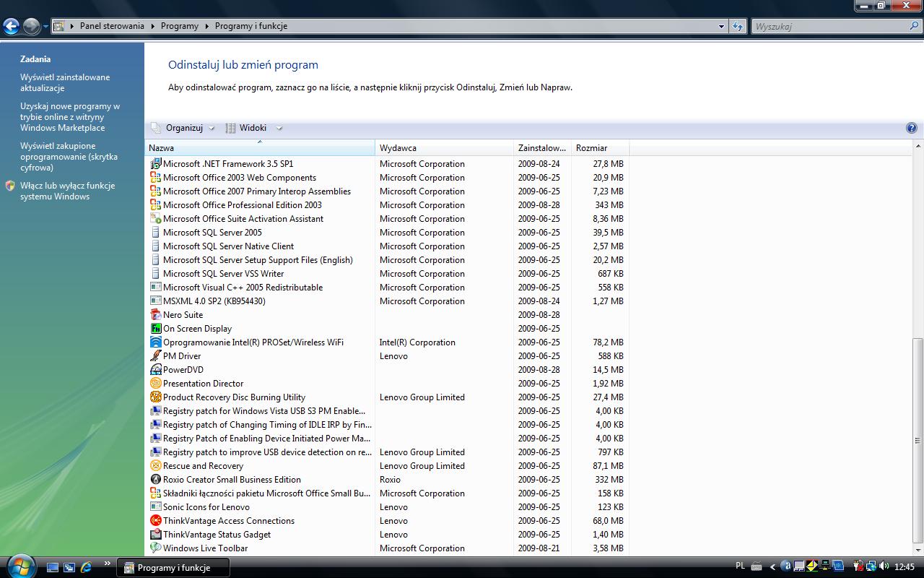The height and width of the screenshot is (578, 924).
Task: Open Wyświetl zakupione oprogramowanie link
Action: [x=69, y=157]
